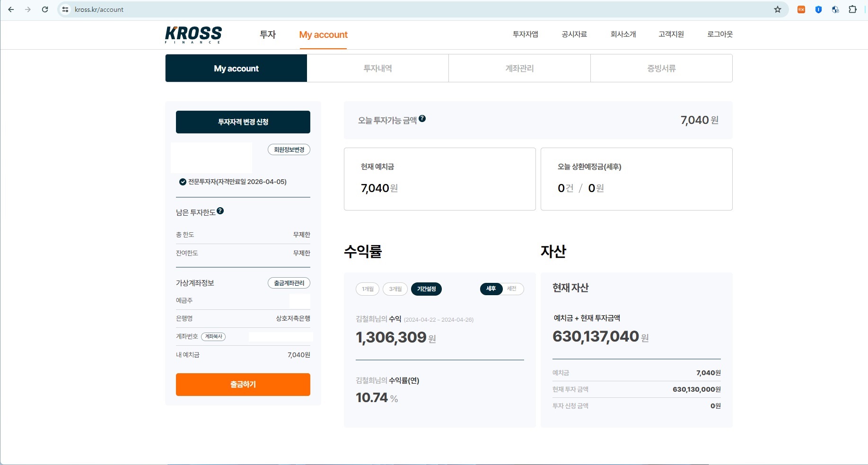The image size is (868, 465).
Task: Switch to the 계좌관리 tab
Action: tap(519, 68)
